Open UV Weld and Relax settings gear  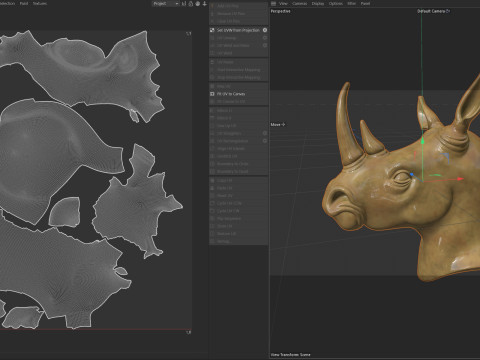(x=265, y=45)
